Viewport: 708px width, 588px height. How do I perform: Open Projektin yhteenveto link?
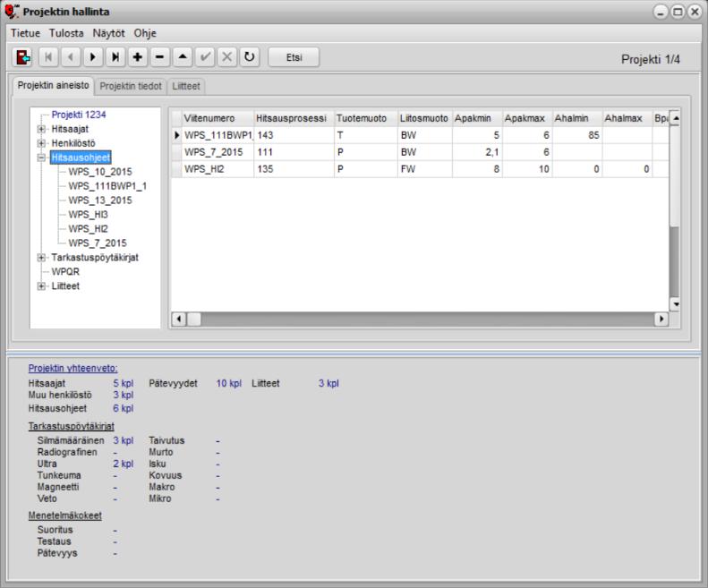73,368
